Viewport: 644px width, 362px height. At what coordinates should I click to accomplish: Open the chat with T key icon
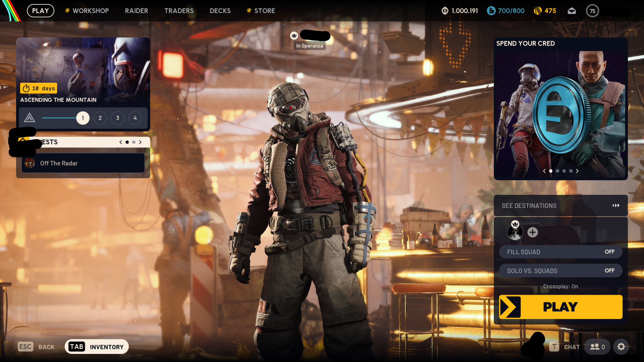[554, 347]
